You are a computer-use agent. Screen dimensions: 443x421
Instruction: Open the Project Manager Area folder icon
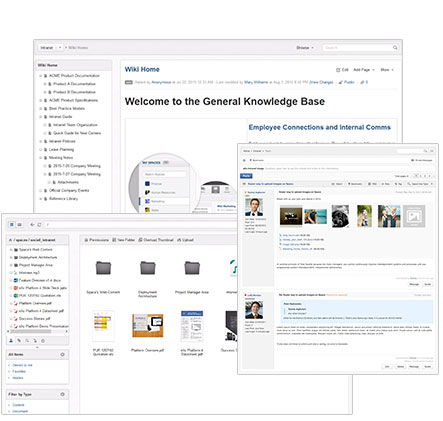pos(192,268)
